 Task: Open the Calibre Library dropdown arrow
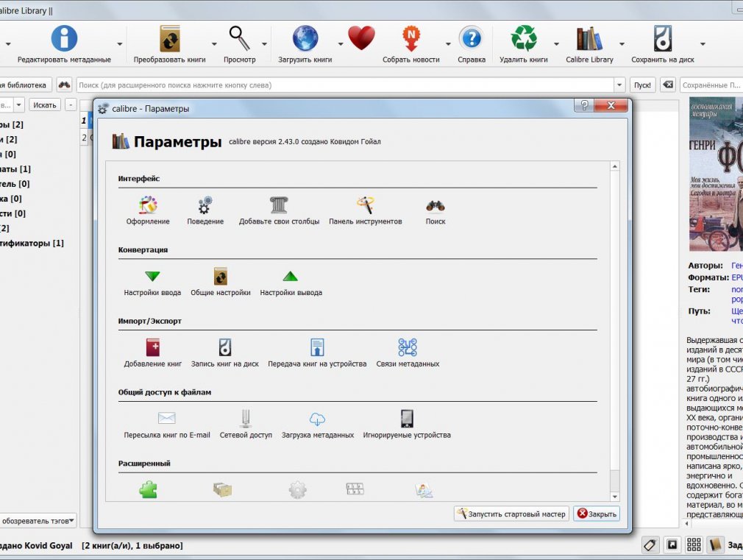622,44
